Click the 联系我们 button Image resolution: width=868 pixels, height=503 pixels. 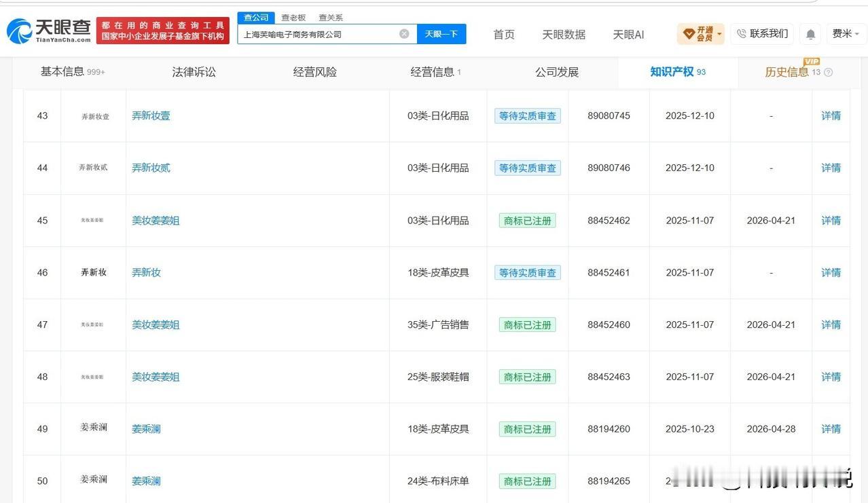coord(762,34)
